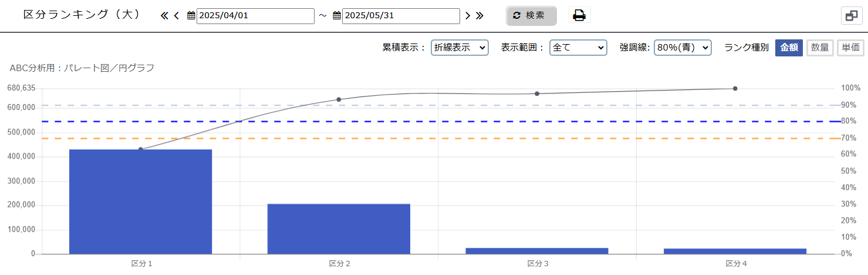Select the 金額 rank type
This screenshot has height=275, width=868.
pyautogui.click(x=789, y=48)
